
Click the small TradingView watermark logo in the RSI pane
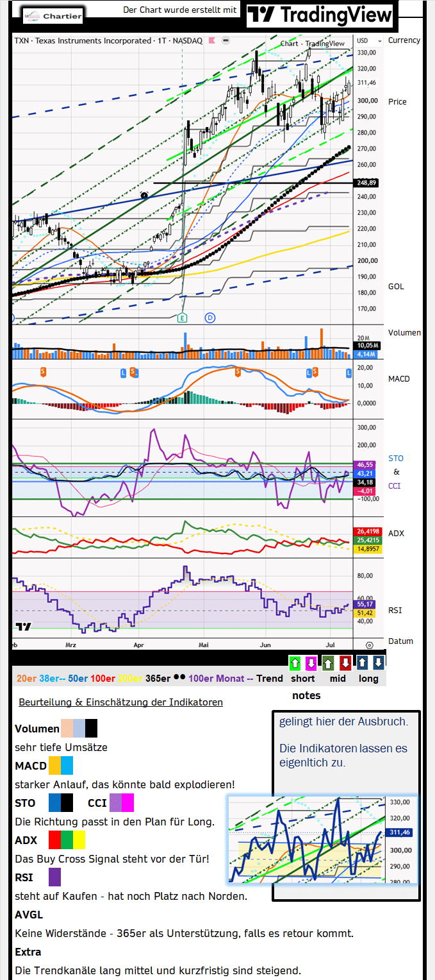(x=23, y=627)
